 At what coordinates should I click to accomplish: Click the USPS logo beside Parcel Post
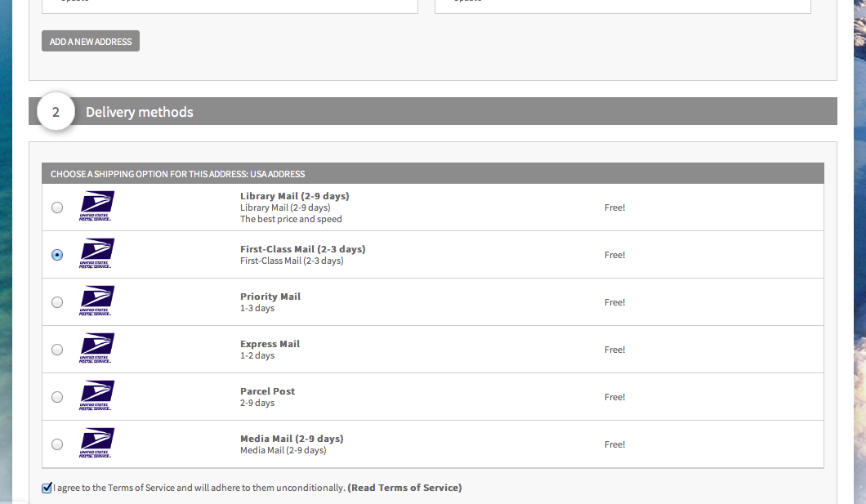(96, 396)
